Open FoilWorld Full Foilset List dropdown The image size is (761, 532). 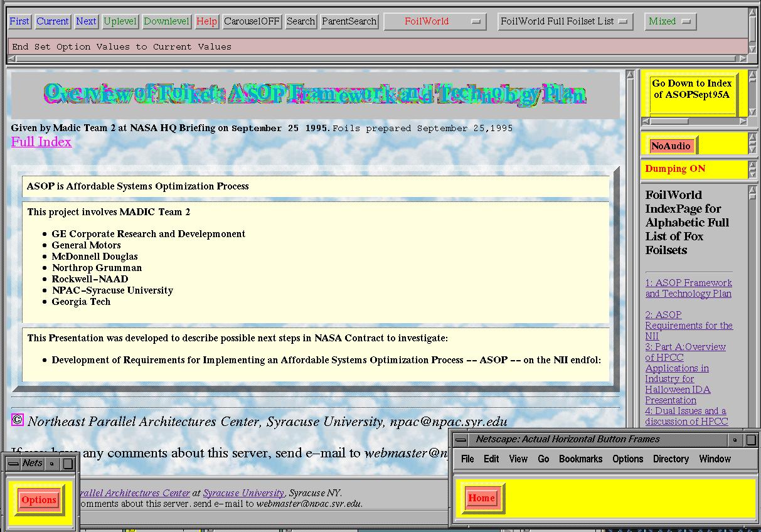[x=565, y=21]
